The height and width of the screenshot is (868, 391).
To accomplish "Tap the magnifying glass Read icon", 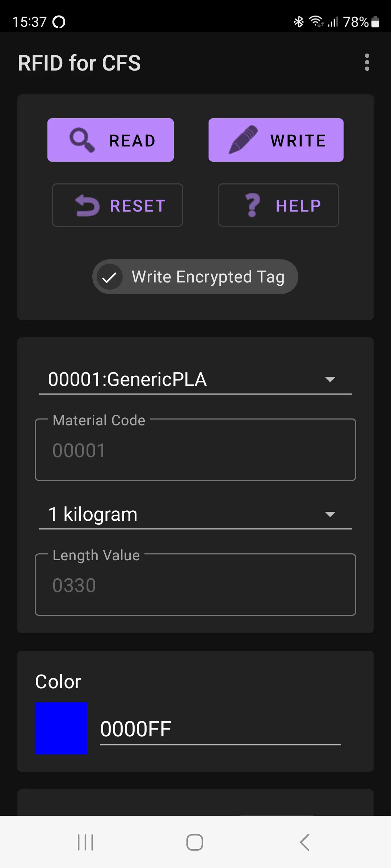I will click(x=82, y=140).
